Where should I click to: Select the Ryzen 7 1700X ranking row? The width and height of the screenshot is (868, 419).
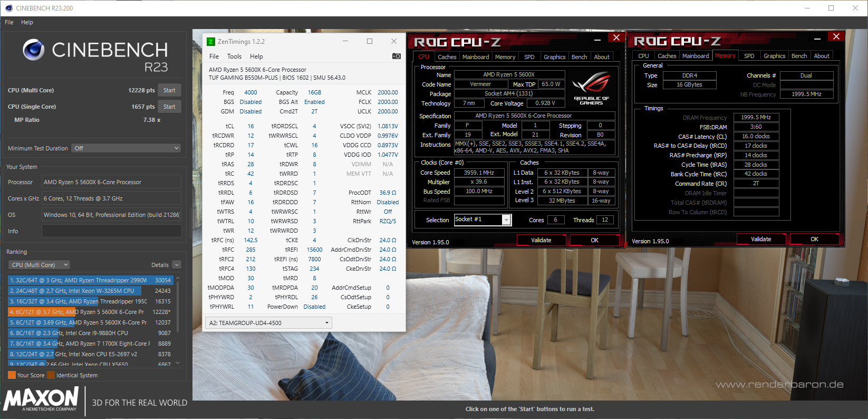(x=90, y=344)
